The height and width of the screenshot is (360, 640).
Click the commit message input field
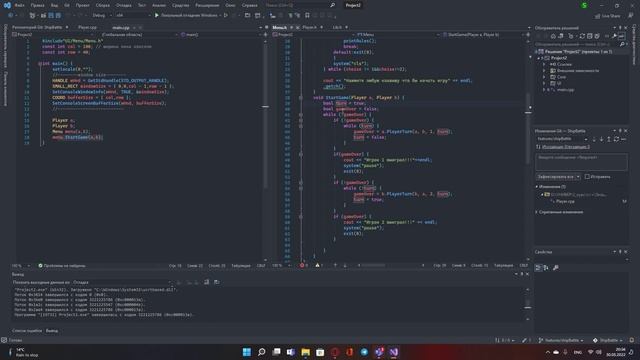[581, 162]
